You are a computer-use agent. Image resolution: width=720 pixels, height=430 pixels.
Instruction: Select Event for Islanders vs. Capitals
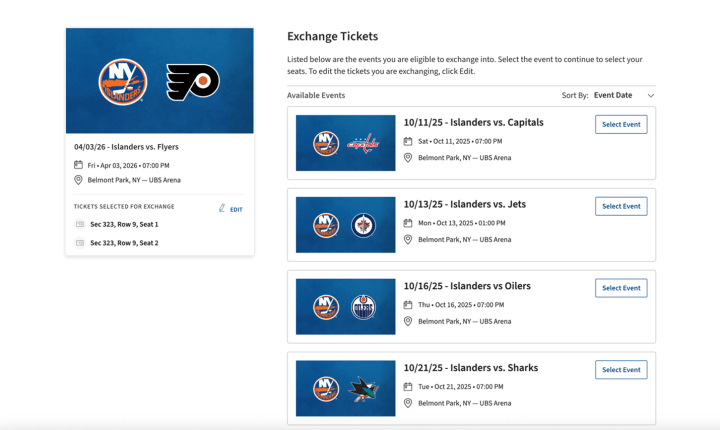pyautogui.click(x=621, y=124)
